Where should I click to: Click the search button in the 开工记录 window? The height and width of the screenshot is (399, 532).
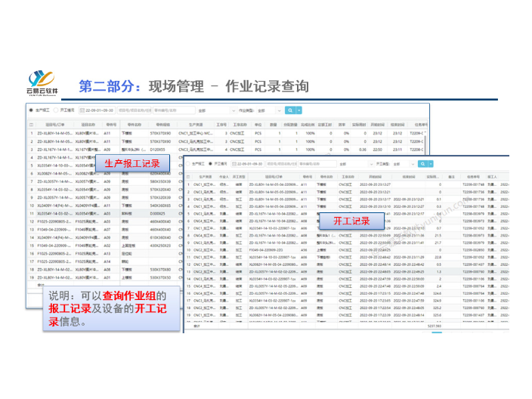pos(422,164)
